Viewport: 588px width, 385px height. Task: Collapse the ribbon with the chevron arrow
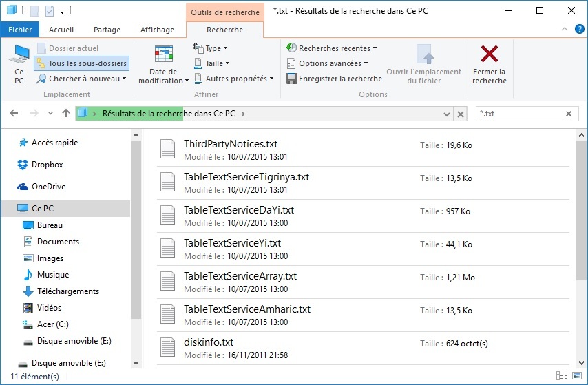[x=565, y=29]
